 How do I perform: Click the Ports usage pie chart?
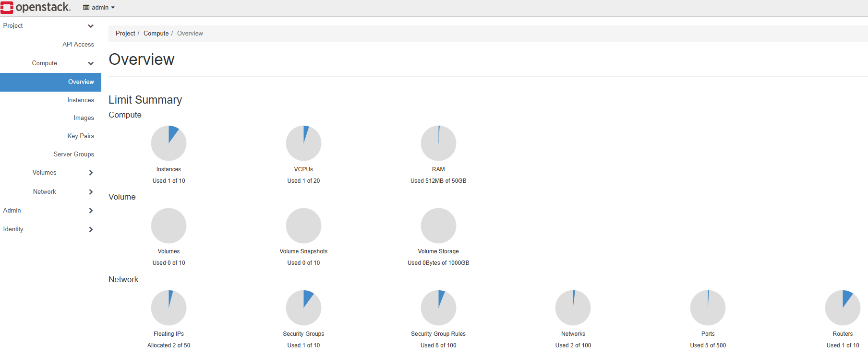pyautogui.click(x=708, y=308)
